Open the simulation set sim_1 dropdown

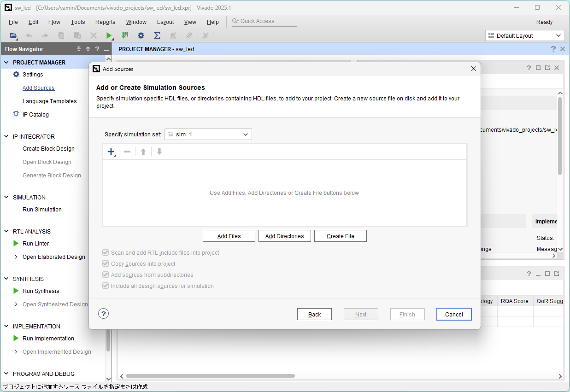coord(208,134)
